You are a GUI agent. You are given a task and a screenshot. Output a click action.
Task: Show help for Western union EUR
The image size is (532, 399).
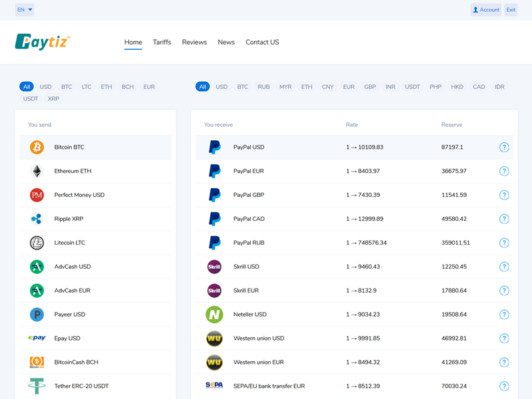click(x=504, y=362)
